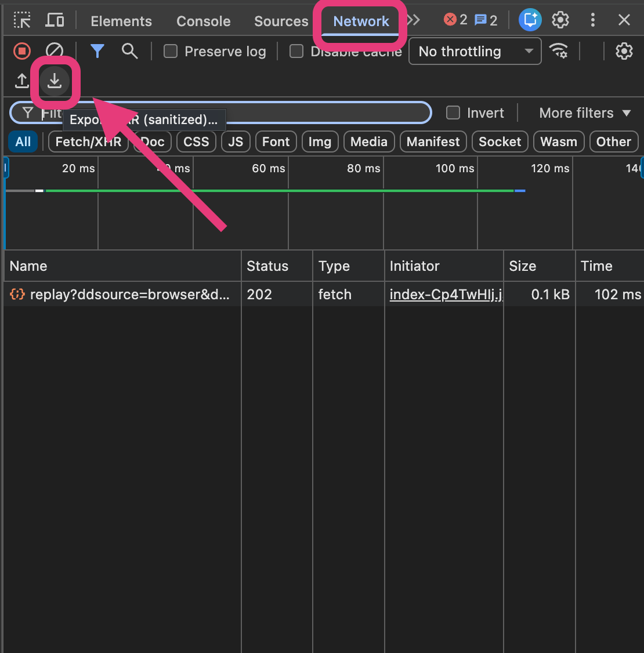Viewport: 644px width, 653px height.
Task: Switch to the Sources tab
Action: 281,21
